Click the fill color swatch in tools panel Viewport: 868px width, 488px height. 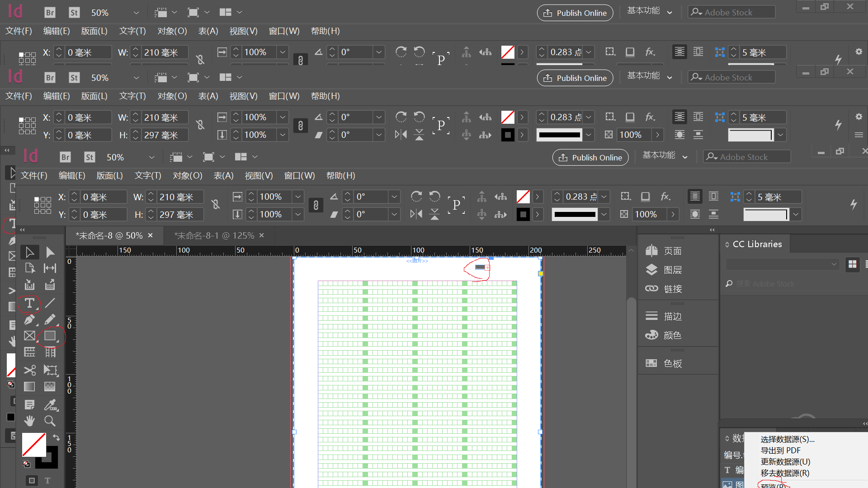pos(34,445)
